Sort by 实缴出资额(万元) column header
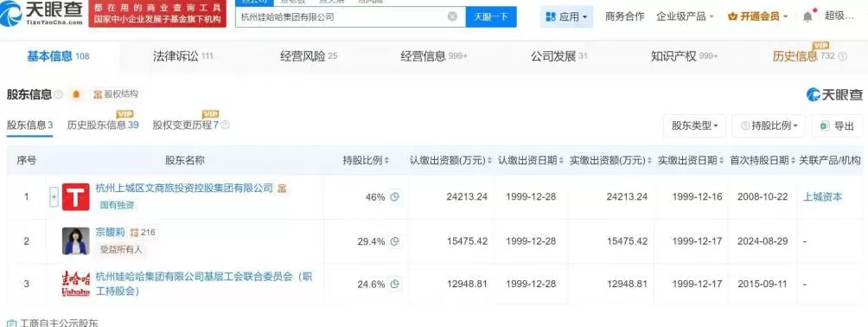The height and width of the screenshot is (327, 868). tap(611, 160)
